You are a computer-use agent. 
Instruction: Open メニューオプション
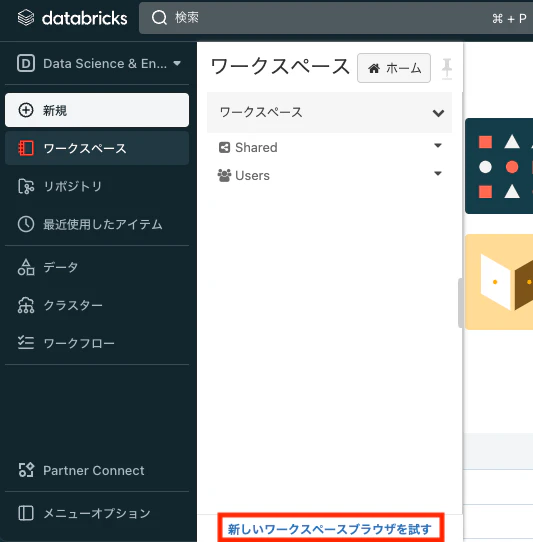pos(97,513)
